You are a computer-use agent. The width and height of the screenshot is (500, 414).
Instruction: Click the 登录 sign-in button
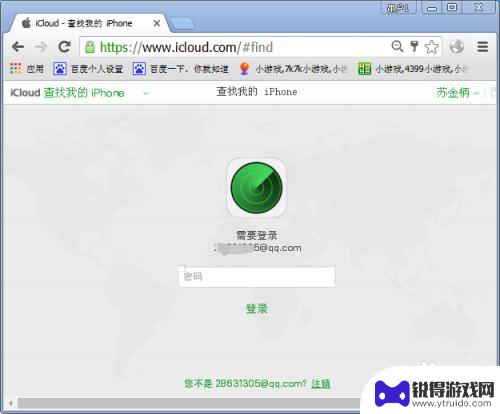click(x=257, y=309)
